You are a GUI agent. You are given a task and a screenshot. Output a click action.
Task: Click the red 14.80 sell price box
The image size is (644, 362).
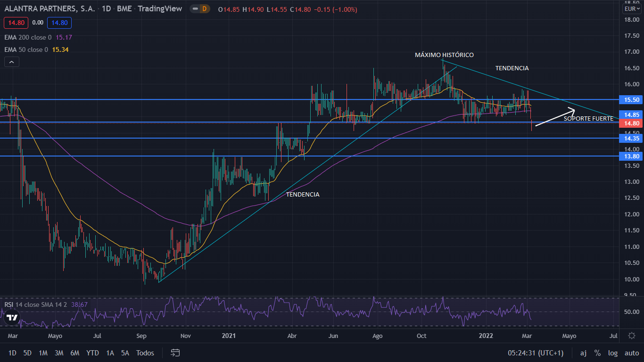(x=16, y=22)
